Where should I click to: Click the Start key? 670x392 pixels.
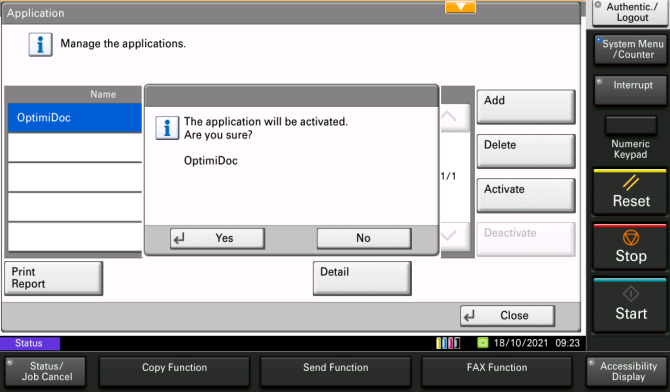[630, 305]
